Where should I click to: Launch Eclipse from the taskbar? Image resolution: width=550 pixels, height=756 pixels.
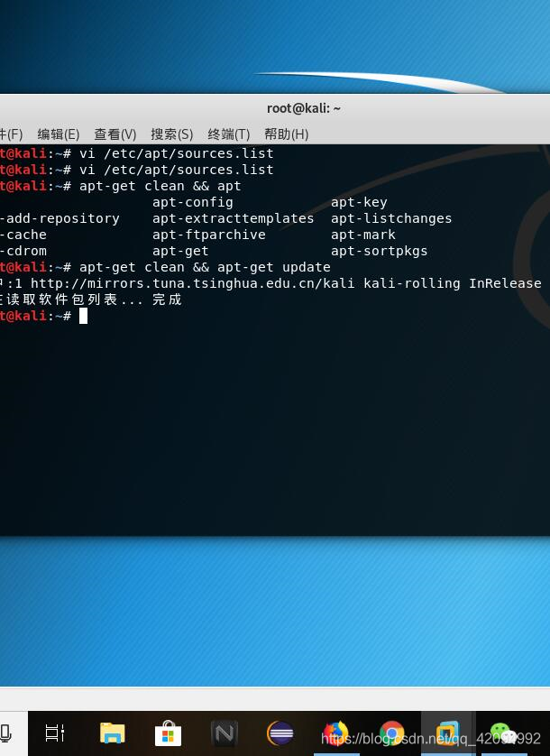[x=280, y=733]
